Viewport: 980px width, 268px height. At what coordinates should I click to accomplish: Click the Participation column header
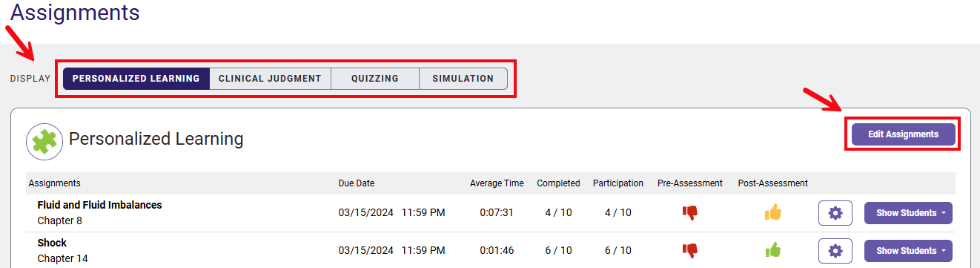(618, 183)
